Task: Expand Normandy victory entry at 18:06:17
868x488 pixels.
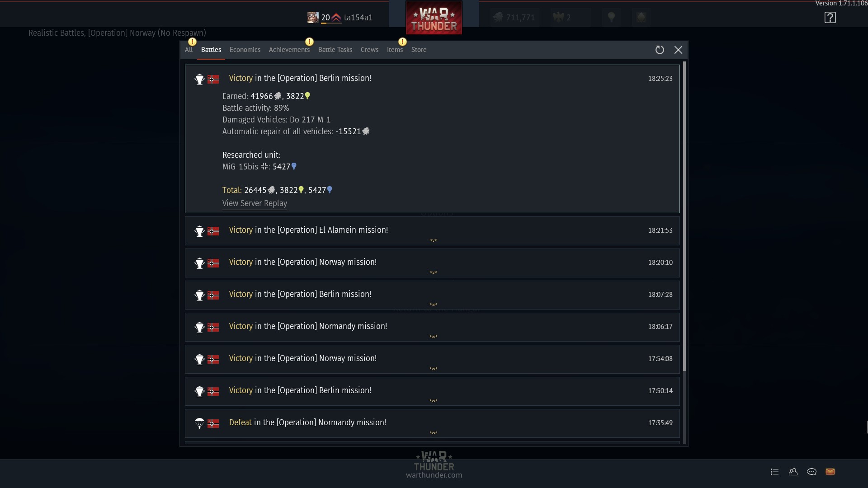Action: [432, 327]
